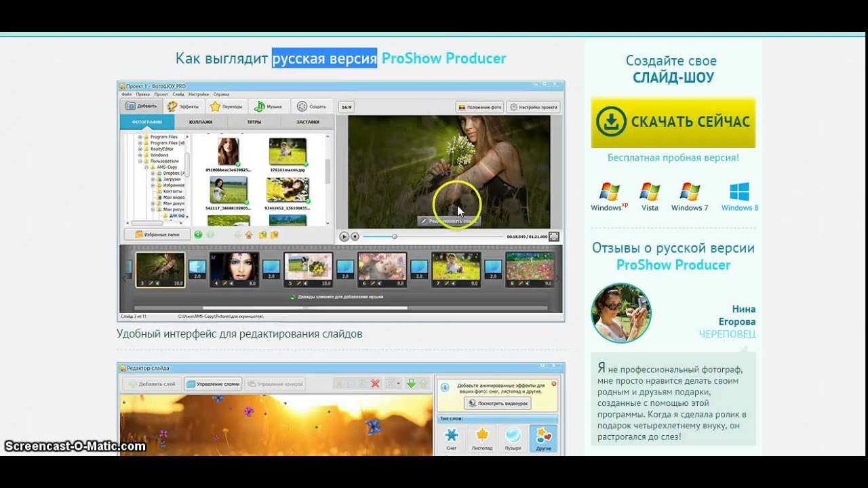Click the sound icon on slide 3

point(158,284)
